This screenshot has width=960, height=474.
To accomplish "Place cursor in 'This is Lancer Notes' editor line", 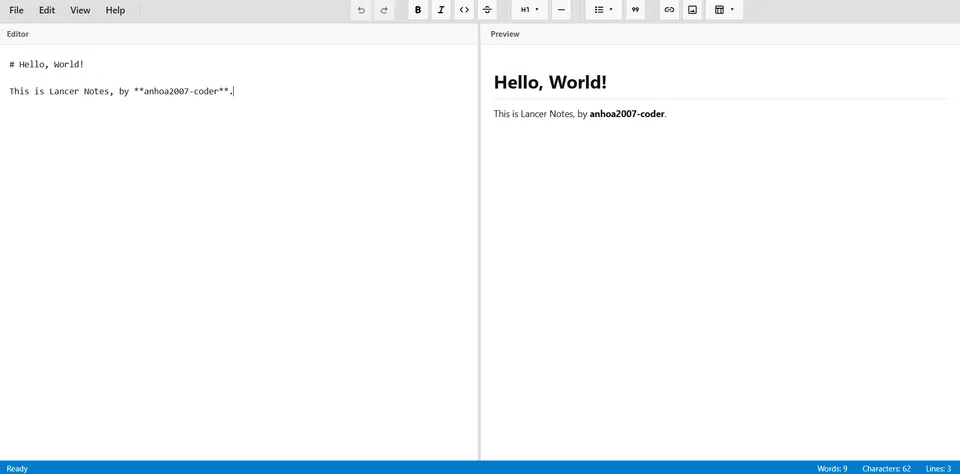I will tap(121, 91).
